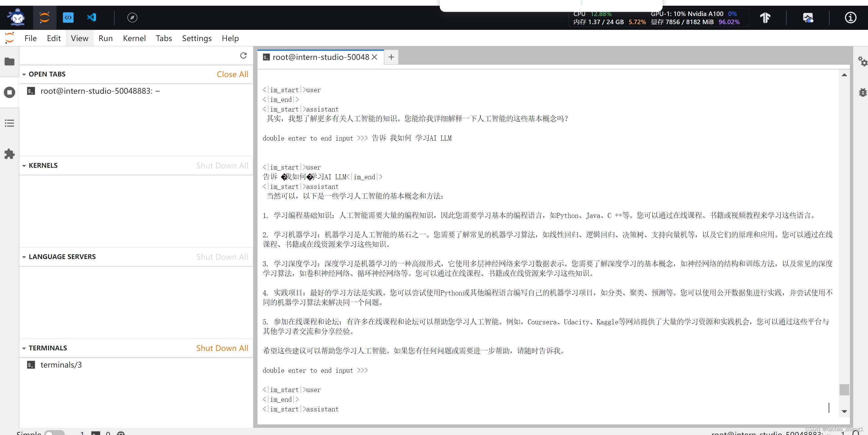Launch VS Code from the top toolbar

91,18
